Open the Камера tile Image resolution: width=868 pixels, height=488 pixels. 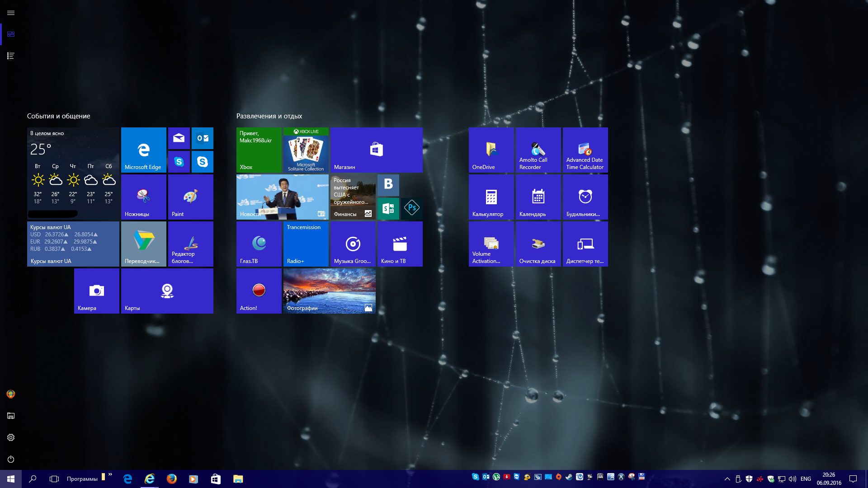pos(96,291)
